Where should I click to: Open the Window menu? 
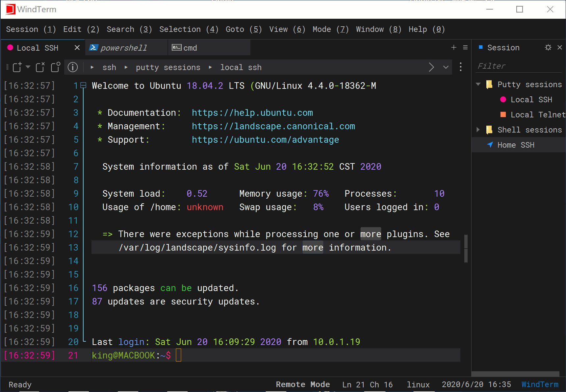click(x=379, y=29)
